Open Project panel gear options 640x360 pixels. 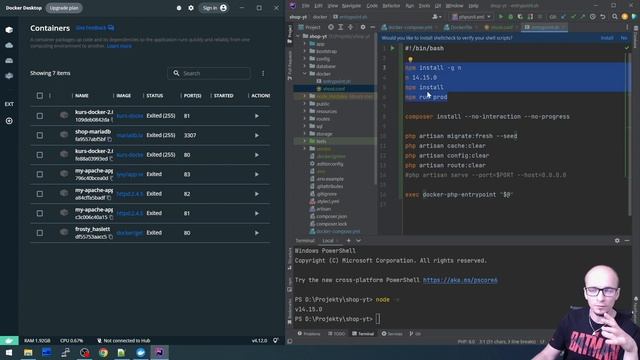362,27
